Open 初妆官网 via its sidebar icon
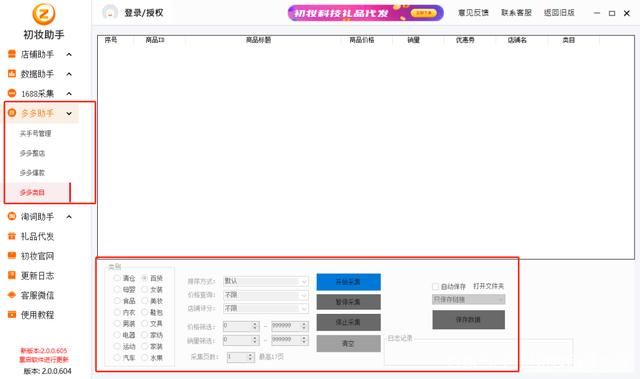Image resolution: width=640 pixels, height=379 pixels. pyautogui.click(x=12, y=256)
